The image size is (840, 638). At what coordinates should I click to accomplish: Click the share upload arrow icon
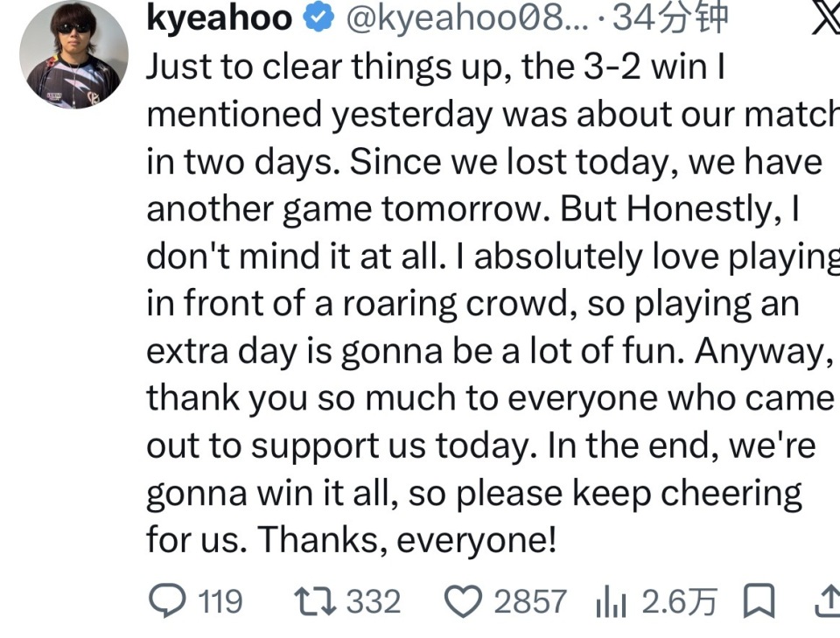828,601
